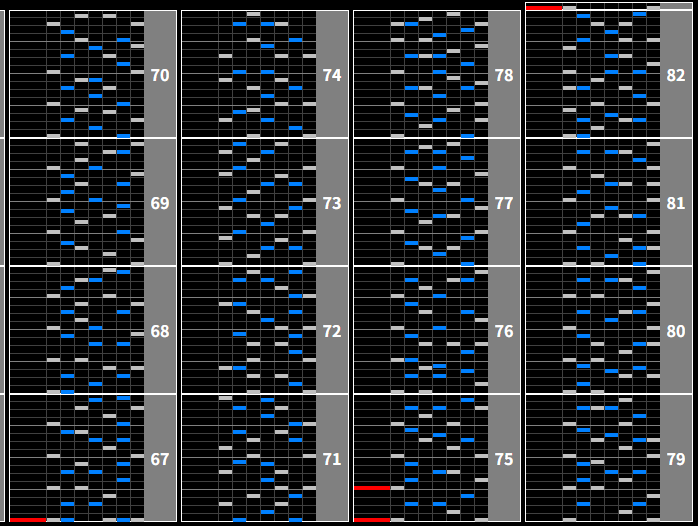Click the measure 70 number label

(x=160, y=75)
